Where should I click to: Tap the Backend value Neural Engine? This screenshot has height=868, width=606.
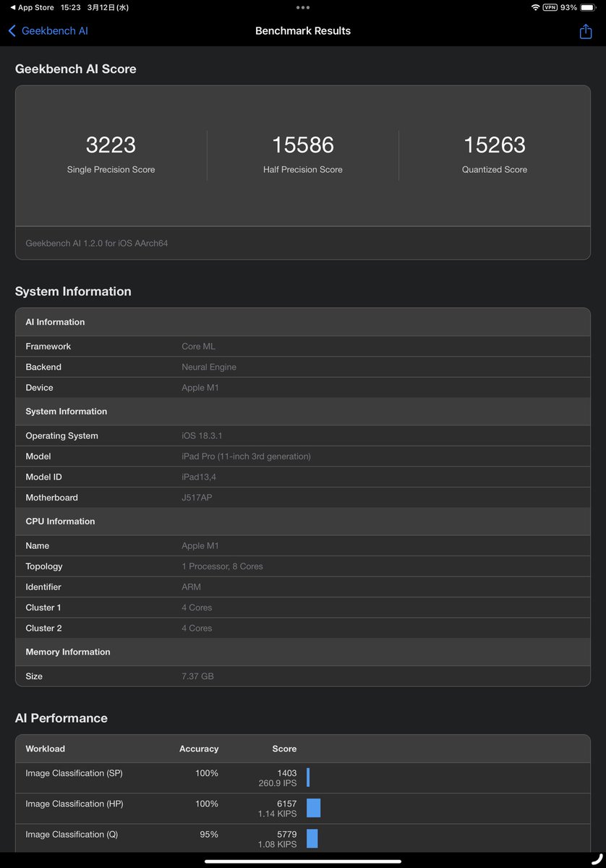click(x=209, y=367)
